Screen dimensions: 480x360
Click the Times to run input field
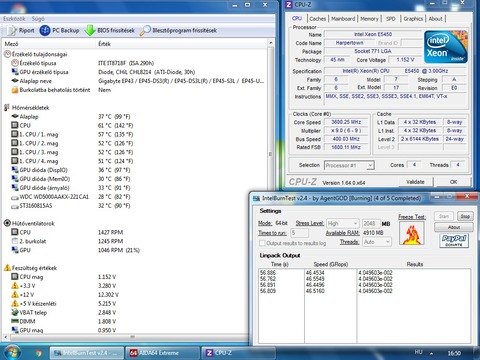[299, 233]
